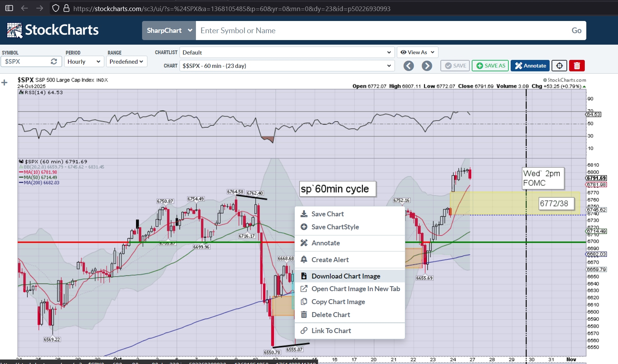
Task: Click the StockCharts logo
Action: [x=53, y=31]
